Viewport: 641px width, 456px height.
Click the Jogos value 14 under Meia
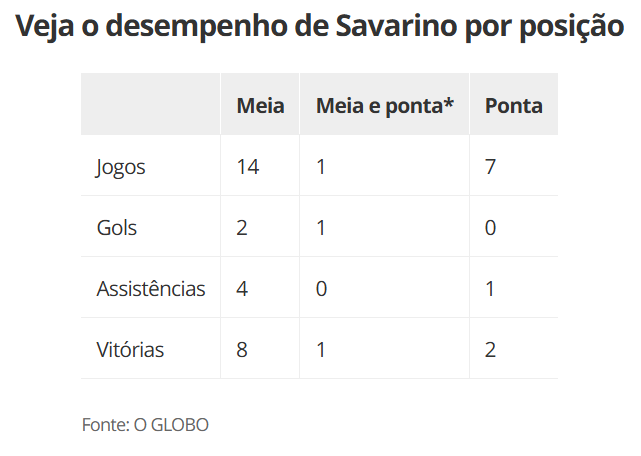[248, 167]
